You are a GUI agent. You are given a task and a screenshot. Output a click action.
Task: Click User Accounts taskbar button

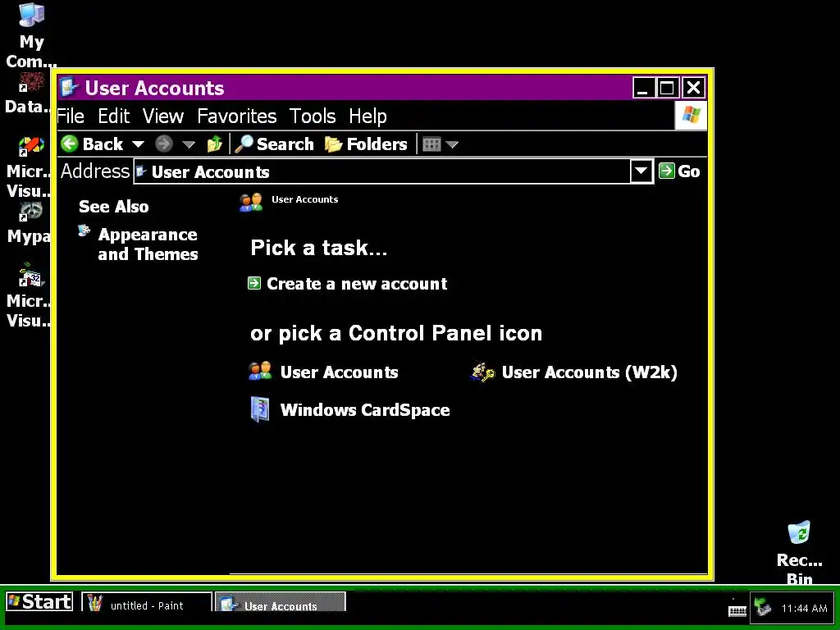coord(281,602)
